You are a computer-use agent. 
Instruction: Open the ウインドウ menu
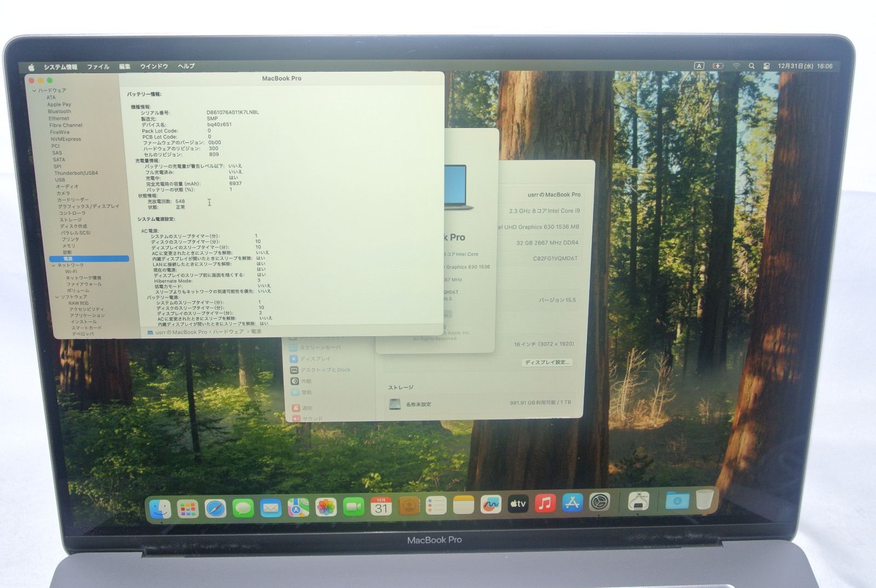154,66
